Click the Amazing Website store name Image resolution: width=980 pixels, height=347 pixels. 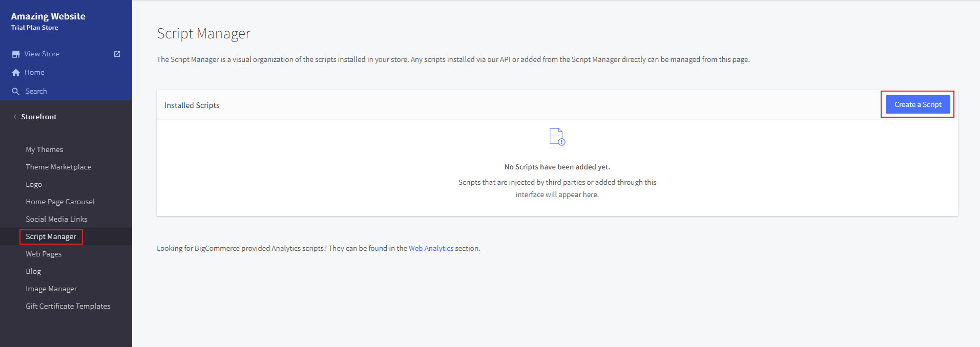click(48, 16)
